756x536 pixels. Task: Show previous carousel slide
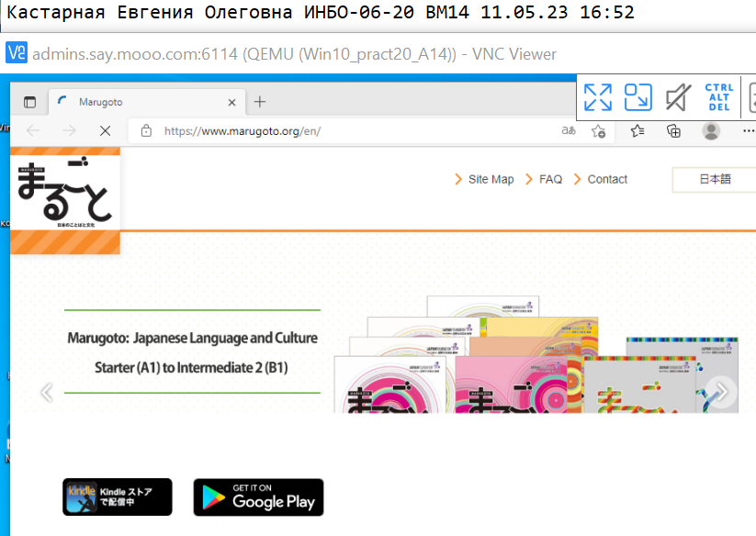(x=47, y=393)
